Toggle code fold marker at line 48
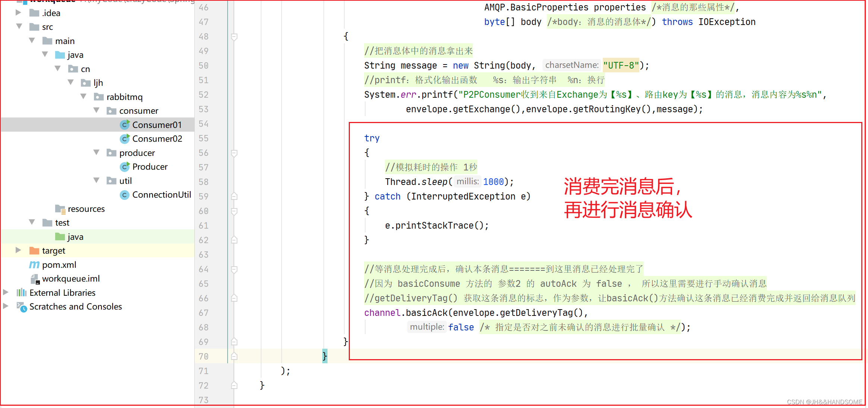The height and width of the screenshot is (408, 868). click(x=234, y=37)
